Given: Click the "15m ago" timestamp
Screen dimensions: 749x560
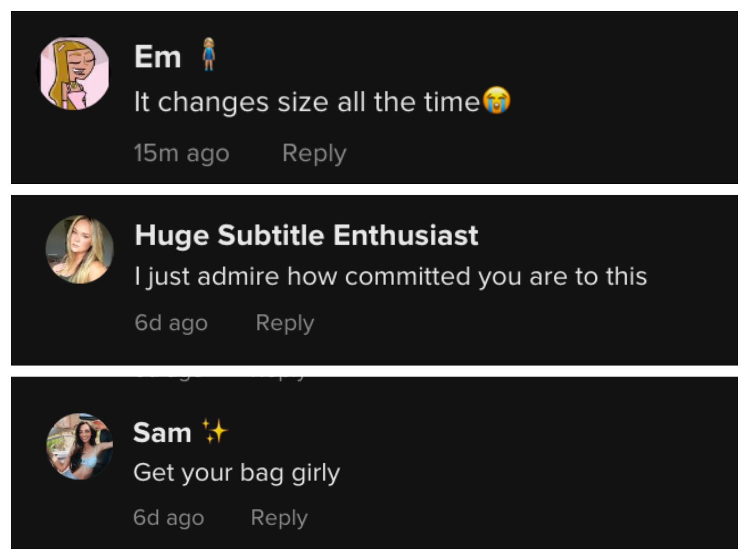Looking at the screenshot, I should 181,153.
